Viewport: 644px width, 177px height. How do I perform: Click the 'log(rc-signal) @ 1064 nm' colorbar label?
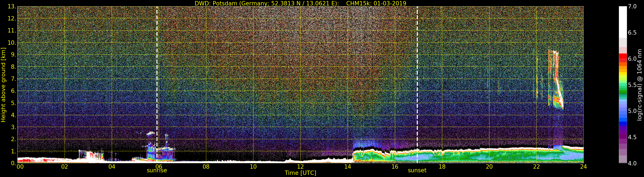(640, 85)
